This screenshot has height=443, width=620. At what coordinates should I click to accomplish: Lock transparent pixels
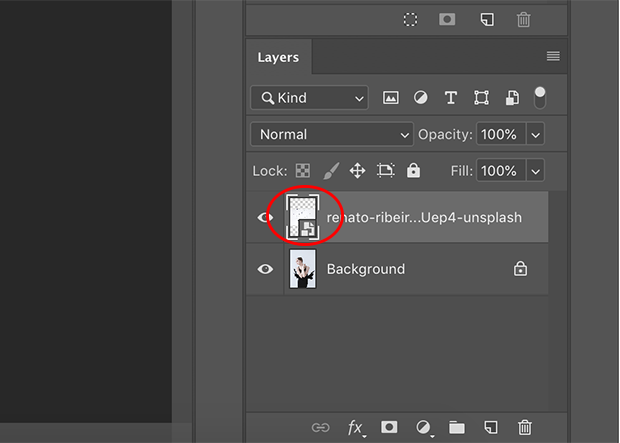303,171
